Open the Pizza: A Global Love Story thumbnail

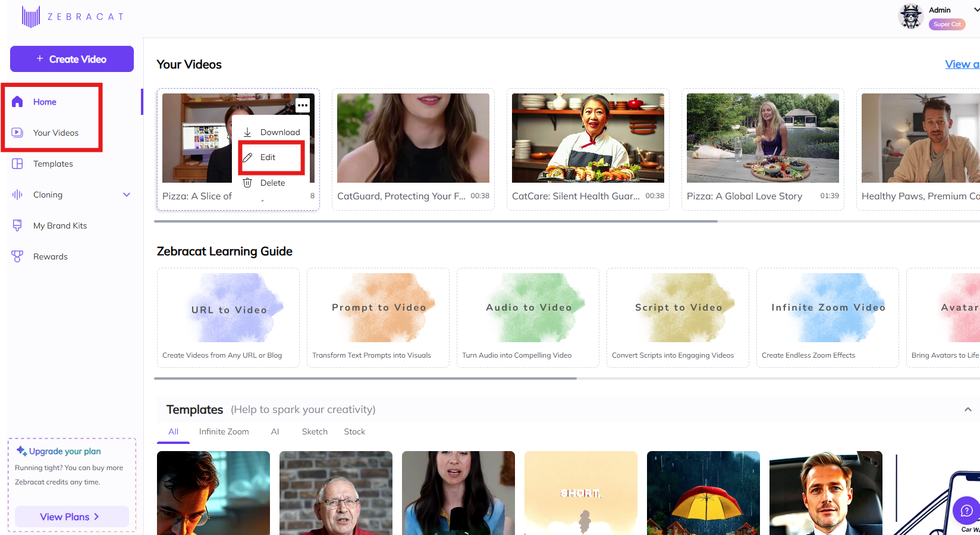pyautogui.click(x=763, y=138)
